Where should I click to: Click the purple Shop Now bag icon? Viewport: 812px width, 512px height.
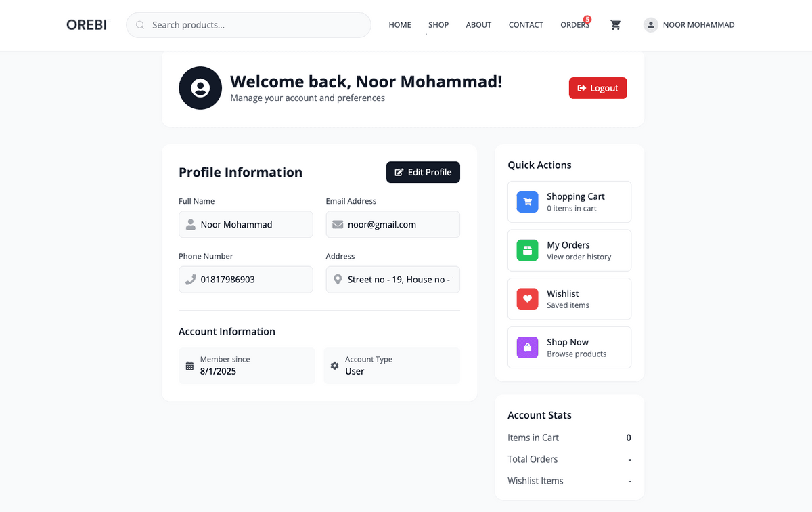(528, 347)
